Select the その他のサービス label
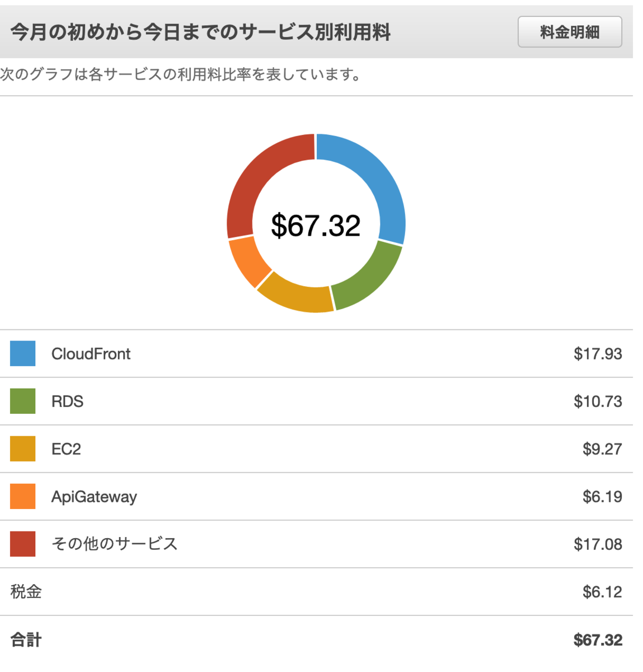 tap(114, 544)
